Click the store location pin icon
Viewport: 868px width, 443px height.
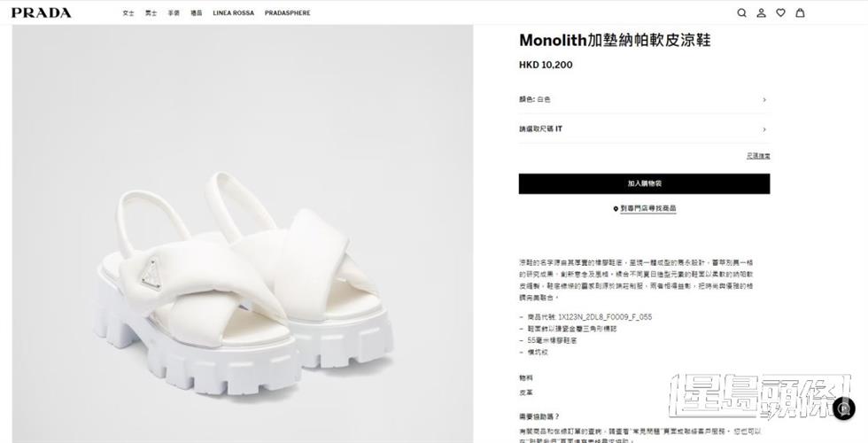tap(616, 209)
